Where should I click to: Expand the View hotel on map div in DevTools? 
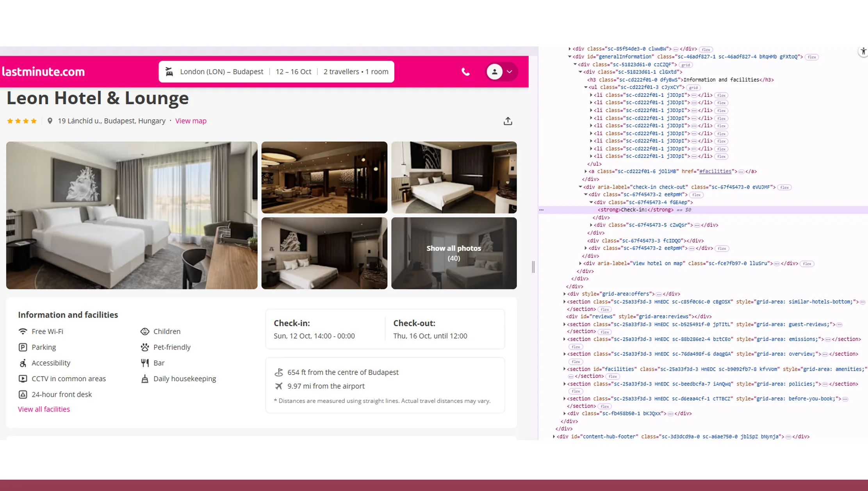pos(579,263)
